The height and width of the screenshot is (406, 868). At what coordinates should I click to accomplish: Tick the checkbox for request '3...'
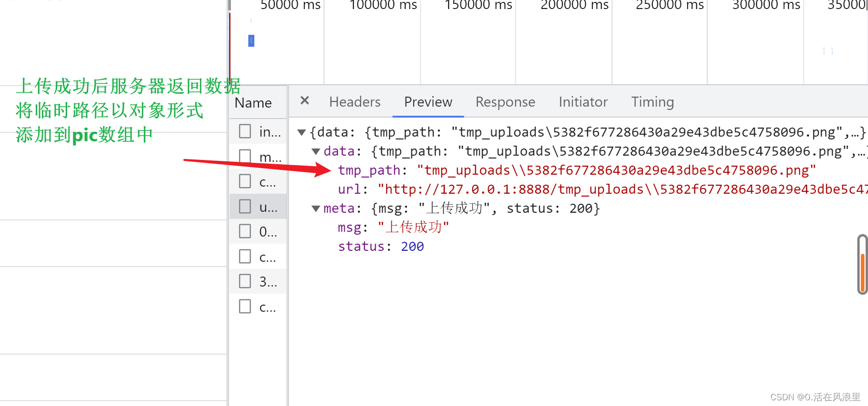[x=245, y=281]
